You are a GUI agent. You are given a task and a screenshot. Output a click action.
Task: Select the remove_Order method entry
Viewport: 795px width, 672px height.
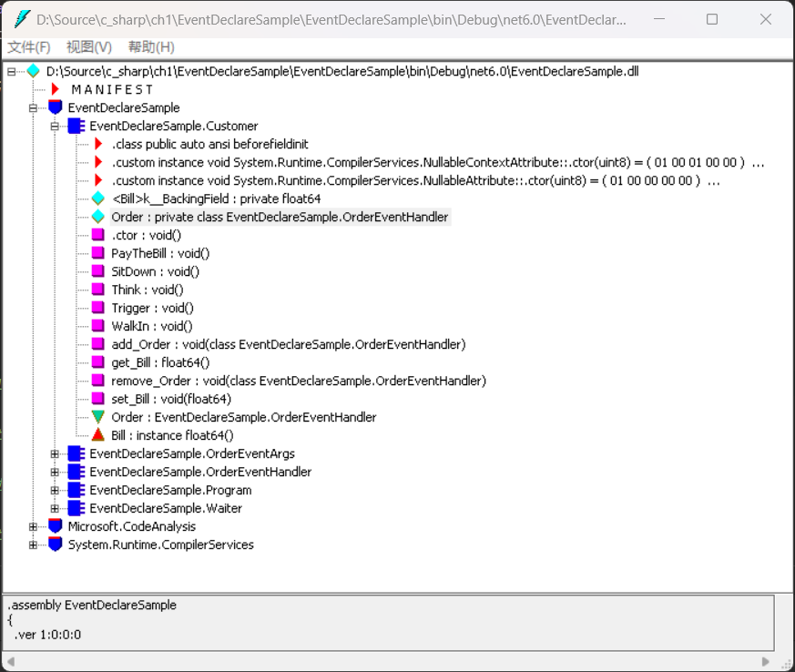[299, 381]
